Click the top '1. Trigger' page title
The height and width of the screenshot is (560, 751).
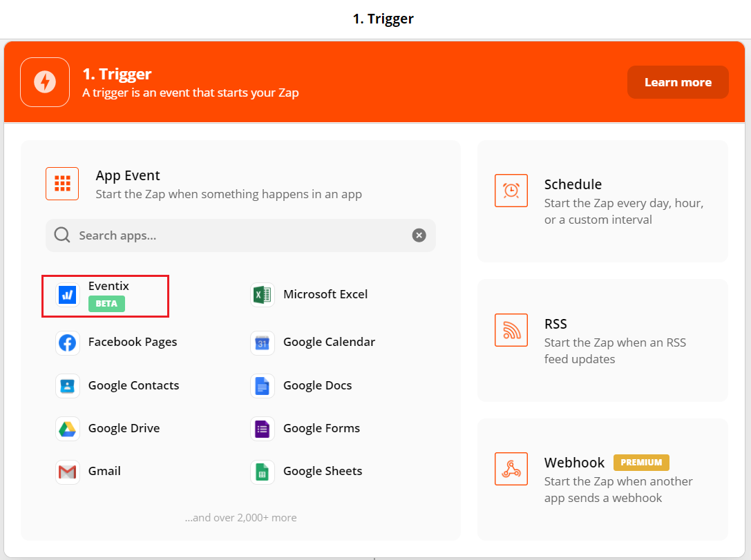(x=383, y=19)
